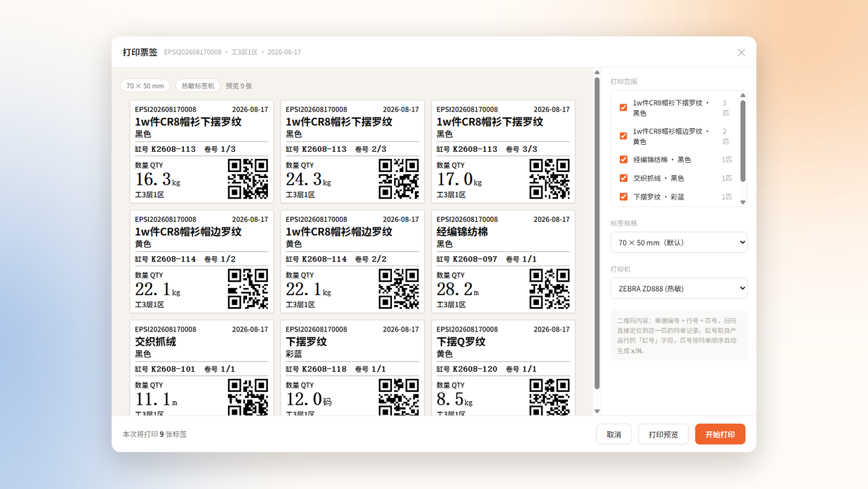Open the 标签规格 dropdown showing 70 × 50 mm

(x=679, y=243)
